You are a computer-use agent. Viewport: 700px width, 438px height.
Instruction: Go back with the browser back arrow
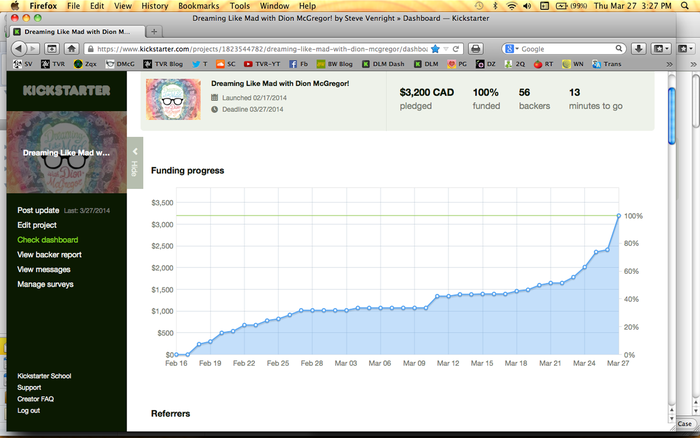[18, 49]
